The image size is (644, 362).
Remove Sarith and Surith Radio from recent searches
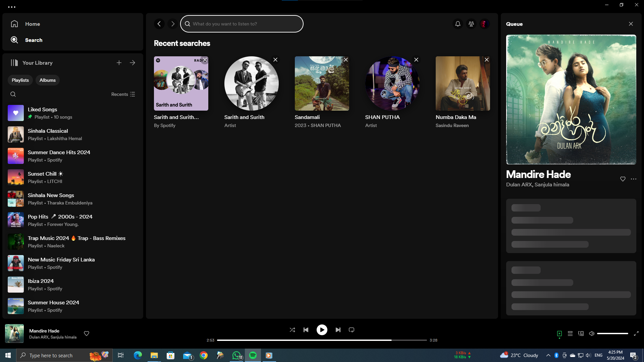pyautogui.click(x=205, y=60)
